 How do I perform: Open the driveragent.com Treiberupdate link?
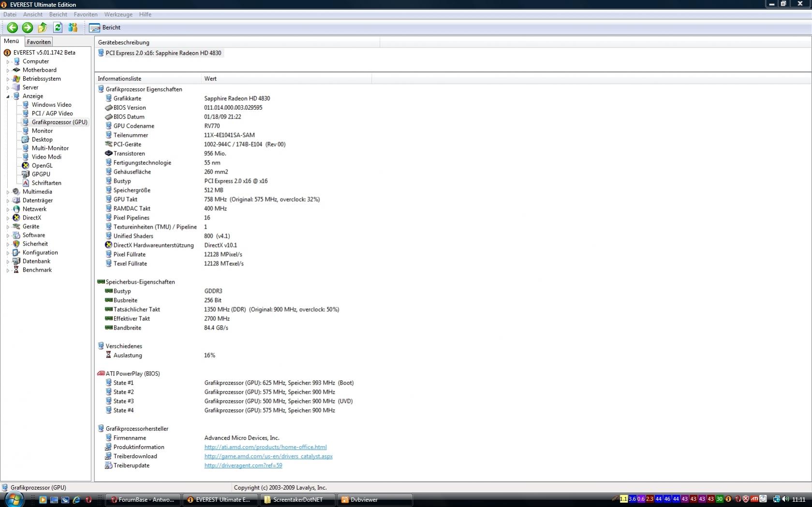[243, 466]
